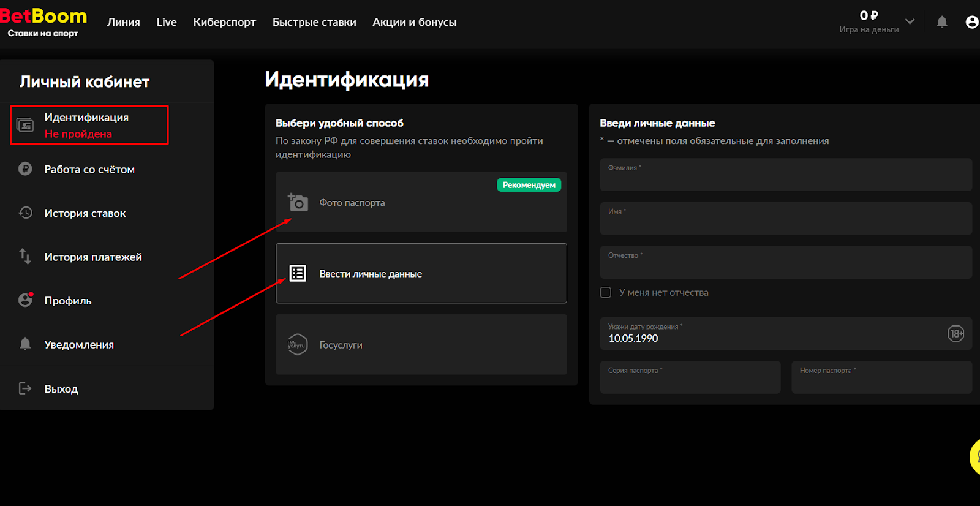Focus the Фамилия input field

(x=786, y=175)
